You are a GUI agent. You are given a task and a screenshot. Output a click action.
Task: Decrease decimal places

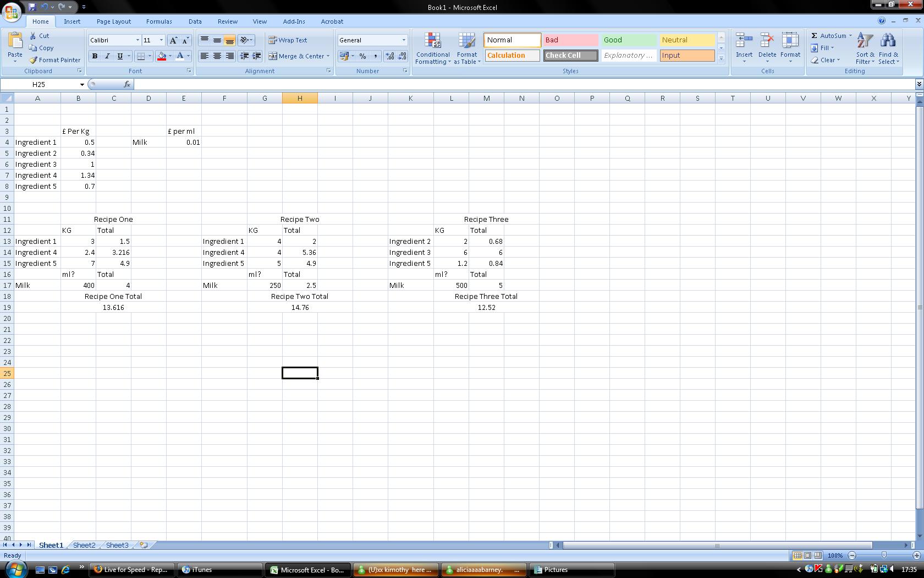402,56
